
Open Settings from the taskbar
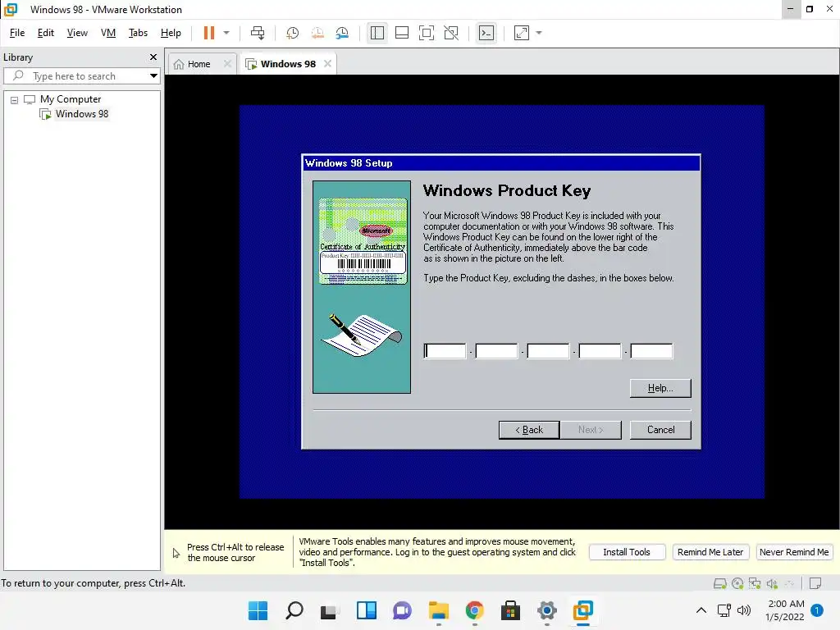pos(546,610)
